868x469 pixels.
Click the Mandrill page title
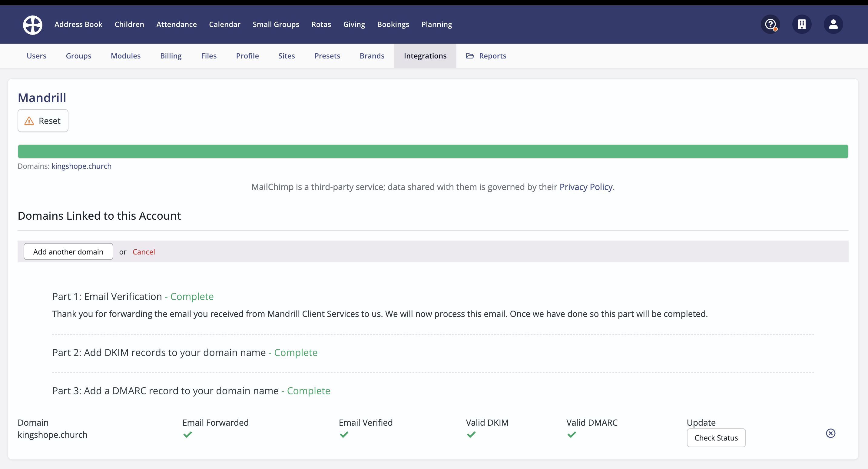click(42, 98)
